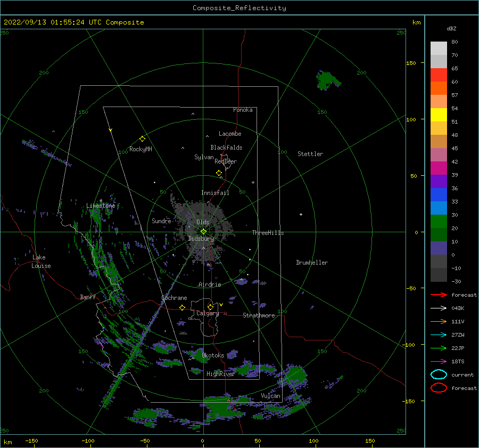Screen dimensions: 479x448
Task: Click the yellow diamond marker below Cochrane
Action: 182,307
